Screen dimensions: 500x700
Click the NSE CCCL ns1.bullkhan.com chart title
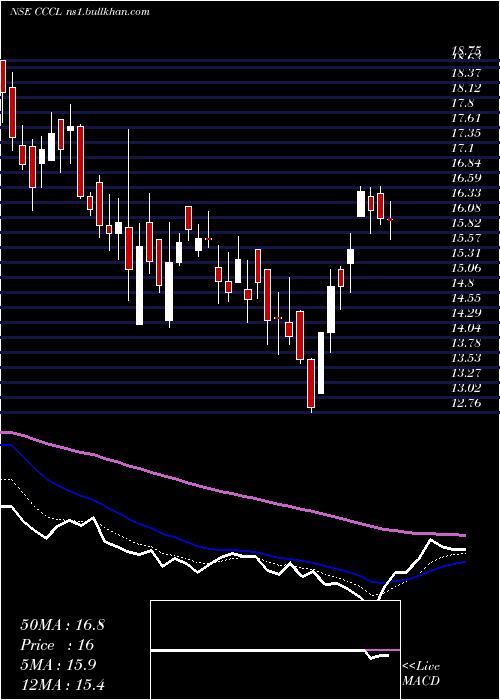(x=80, y=12)
